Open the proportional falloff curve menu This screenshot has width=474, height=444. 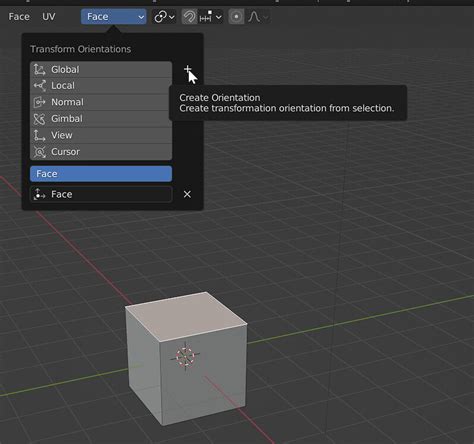point(258,17)
